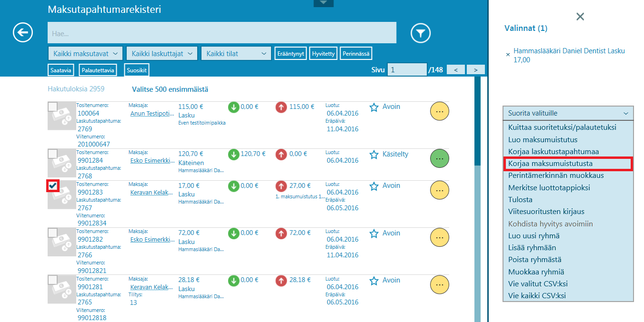This screenshot has width=644, height=322.
Task: Remove Daniel Dentist selection with x icon
Action: [508, 55]
